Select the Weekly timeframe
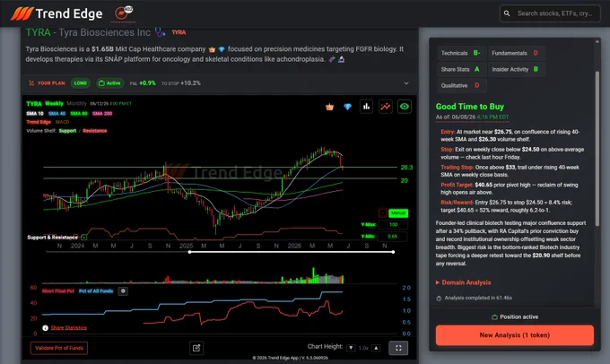The width and height of the screenshot is (610, 364). click(x=54, y=103)
